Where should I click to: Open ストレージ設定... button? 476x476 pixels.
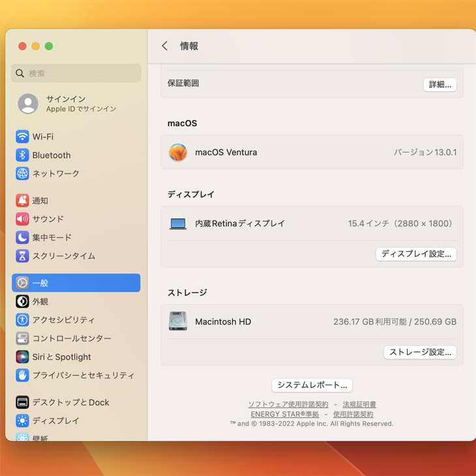[420, 352]
